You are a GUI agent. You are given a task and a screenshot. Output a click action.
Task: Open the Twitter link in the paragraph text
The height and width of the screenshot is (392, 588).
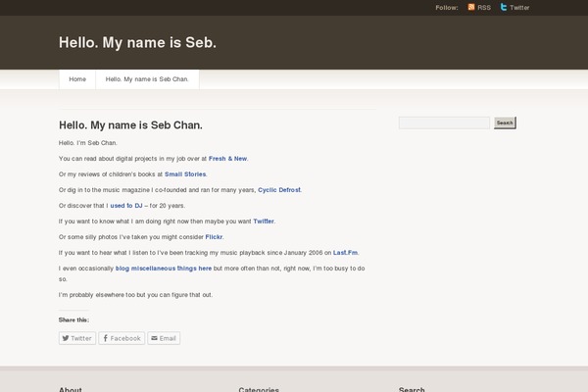[264, 221]
